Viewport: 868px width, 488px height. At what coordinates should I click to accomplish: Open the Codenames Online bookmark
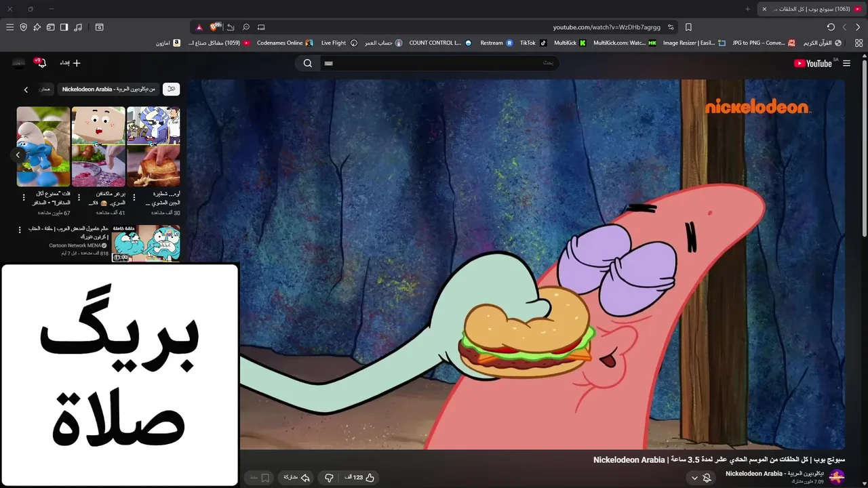(x=285, y=43)
